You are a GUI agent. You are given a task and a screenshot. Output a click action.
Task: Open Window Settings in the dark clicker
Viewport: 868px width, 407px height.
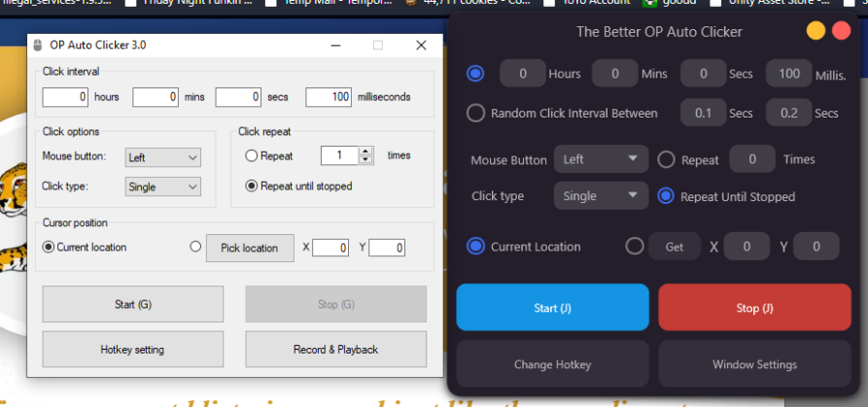(754, 365)
